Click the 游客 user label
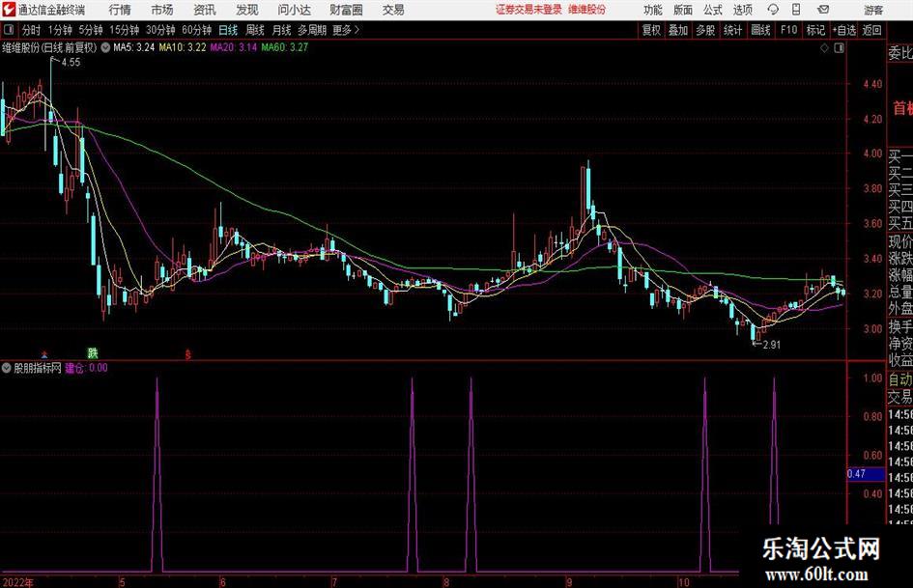The height and width of the screenshot is (588, 913). point(873,10)
